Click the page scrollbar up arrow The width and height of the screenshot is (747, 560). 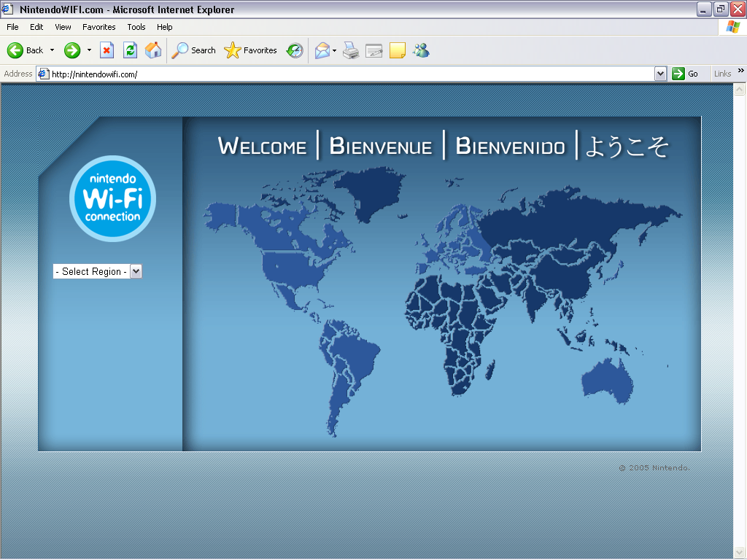[740, 89]
